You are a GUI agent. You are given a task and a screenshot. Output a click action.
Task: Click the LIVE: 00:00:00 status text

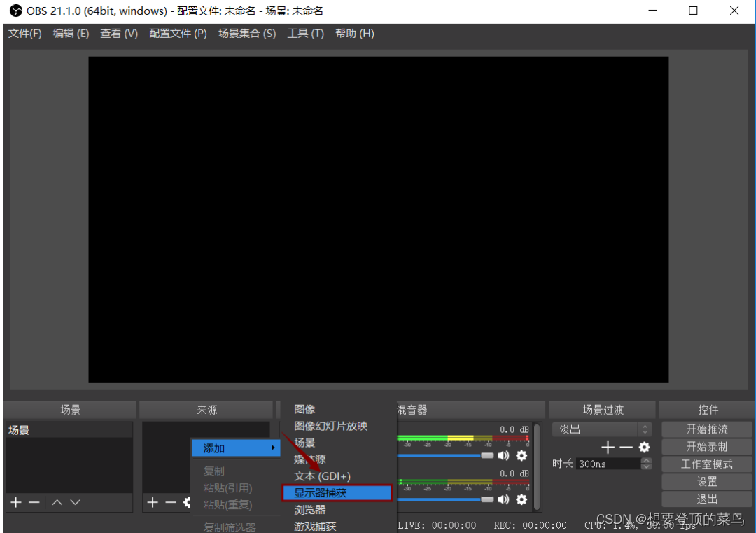[437, 525]
